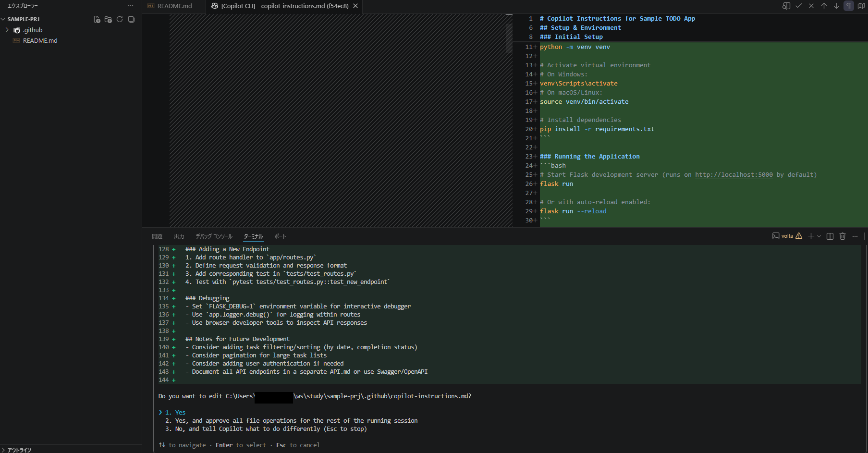Open the ポート panel tab
The height and width of the screenshot is (453, 868).
[280, 236]
